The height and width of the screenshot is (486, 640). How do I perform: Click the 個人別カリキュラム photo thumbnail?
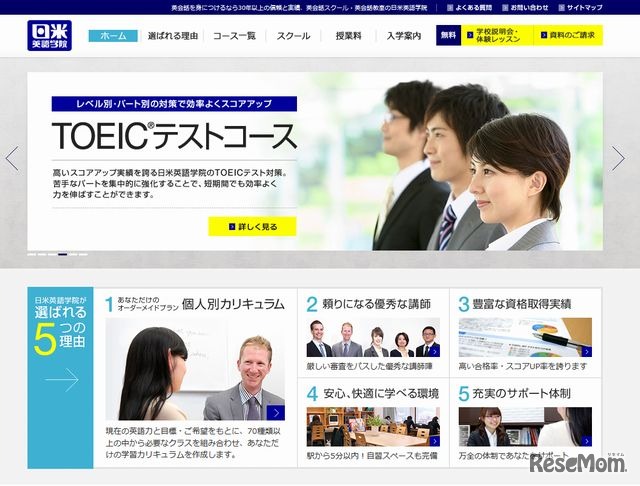[x=195, y=369]
